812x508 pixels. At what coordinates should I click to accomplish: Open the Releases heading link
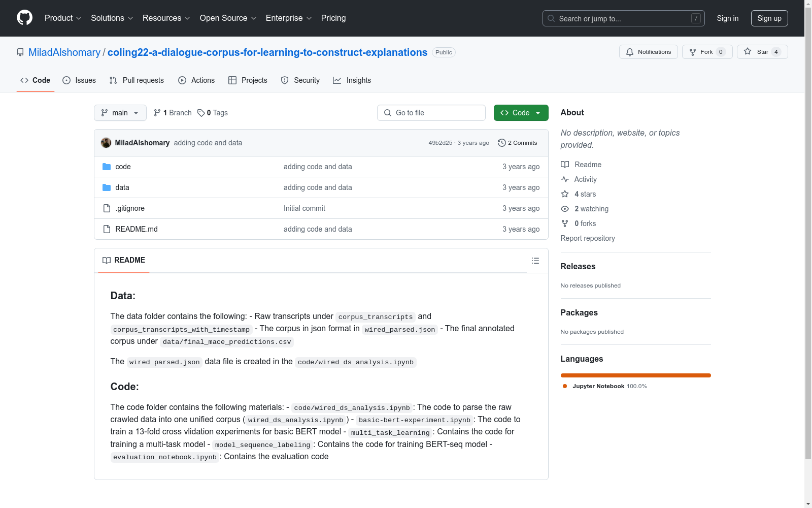[578, 266]
